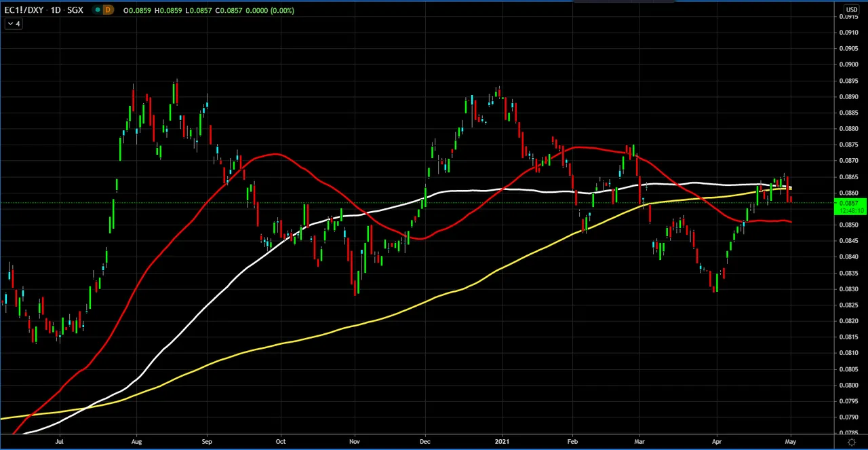Click the orange D delayed-data badge

[x=108, y=10]
